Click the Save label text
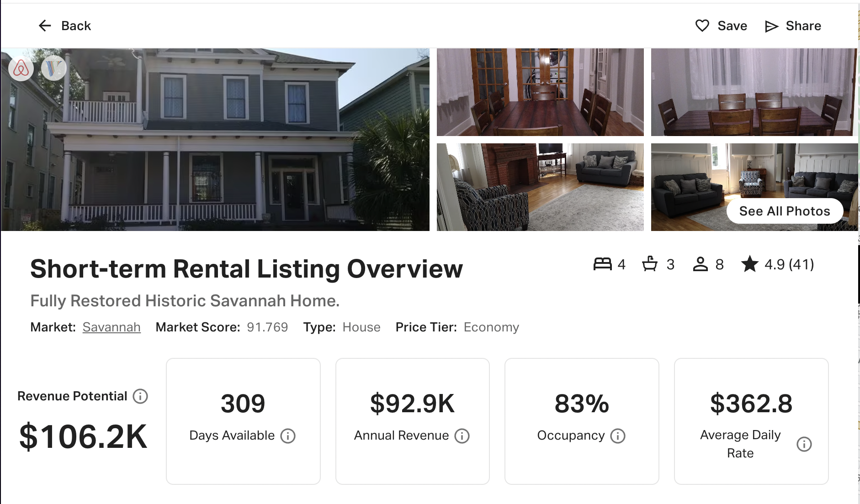Image resolution: width=860 pixels, height=504 pixels. coord(732,26)
